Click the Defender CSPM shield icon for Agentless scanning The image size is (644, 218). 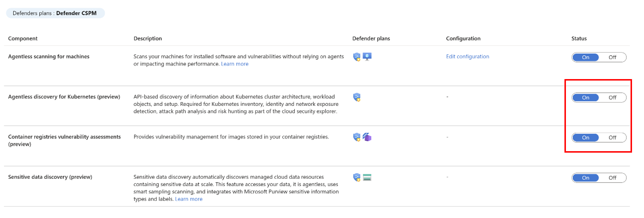click(357, 57)
